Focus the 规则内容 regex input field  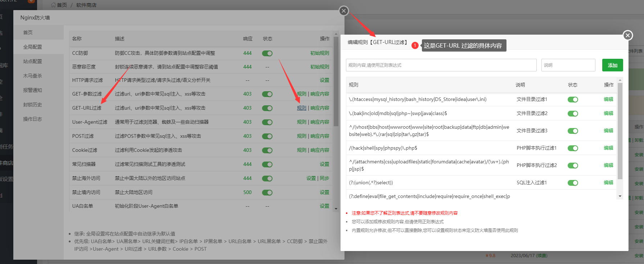pos(441,65)
